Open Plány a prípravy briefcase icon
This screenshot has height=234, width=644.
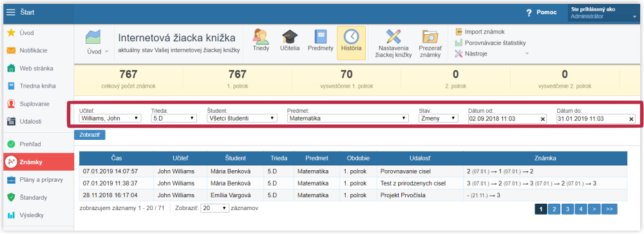point(12,180)
